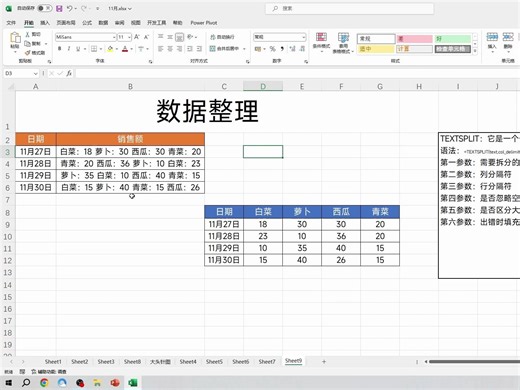Click the Increase Font Size icon
Image resolution: width=520 pixels, height=390 pixels.
[137, 37]
